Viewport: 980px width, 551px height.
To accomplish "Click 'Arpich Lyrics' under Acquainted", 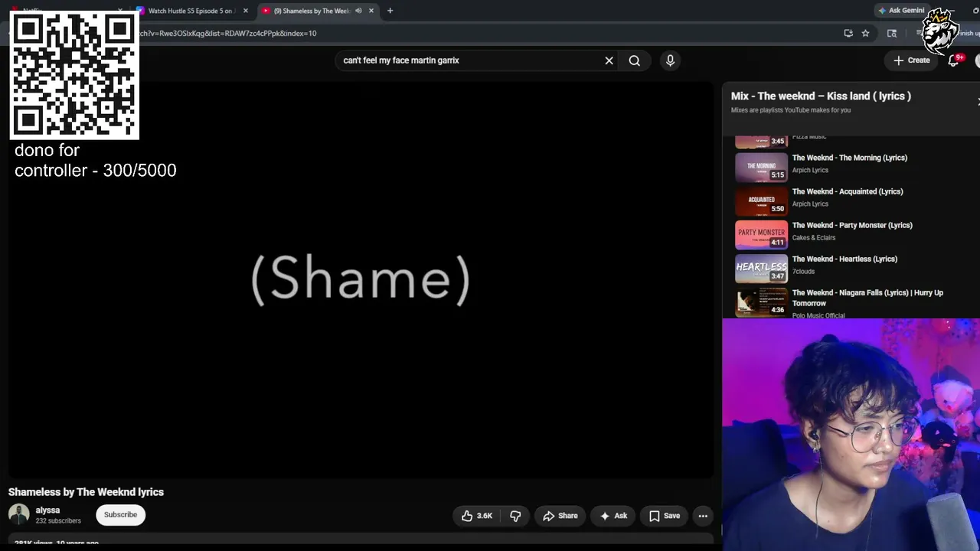I will [x=810, y=204].
